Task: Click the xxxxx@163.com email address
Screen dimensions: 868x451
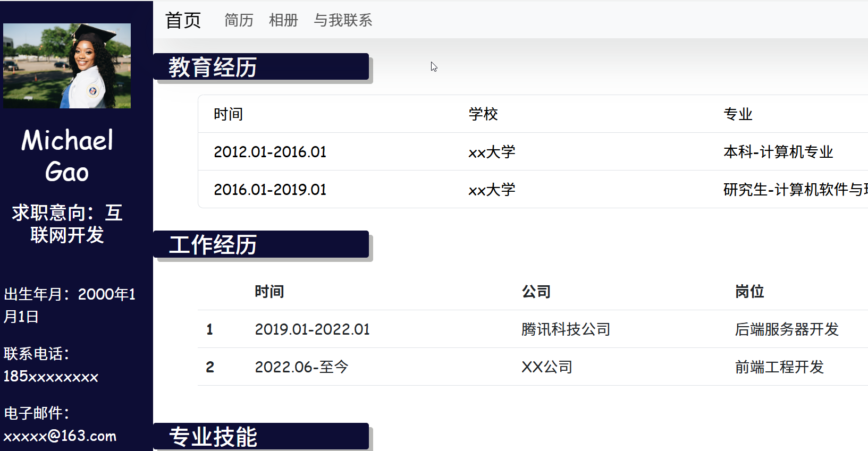Action: [60, 436]
